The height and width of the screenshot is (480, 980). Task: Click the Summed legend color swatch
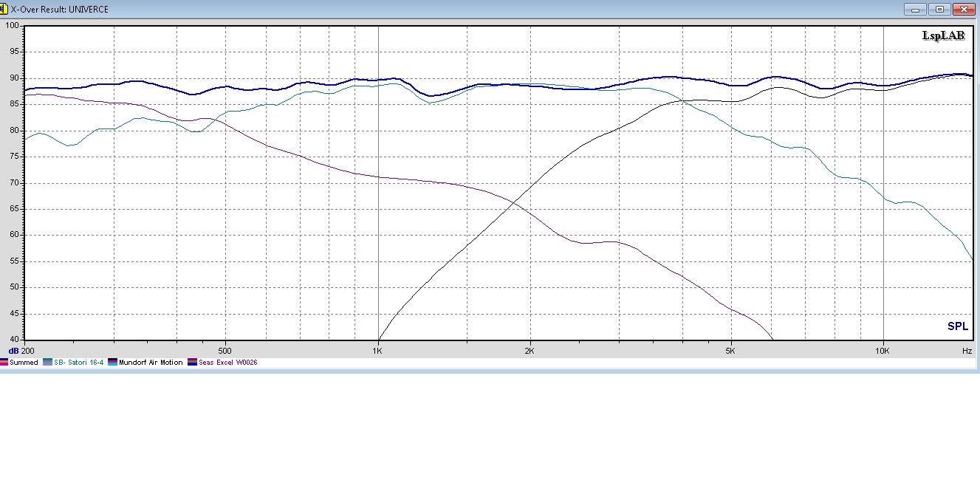4,363
